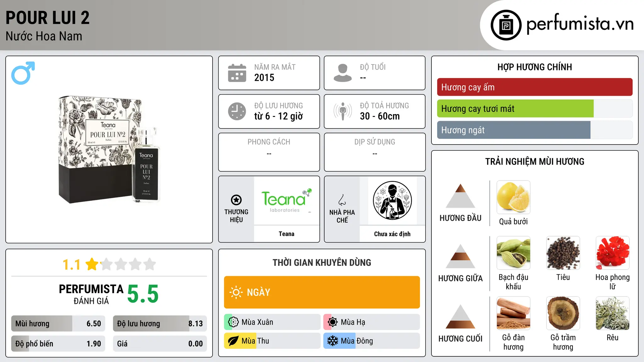Click the sun icon for Mùa Hạ

pos(332,322)
